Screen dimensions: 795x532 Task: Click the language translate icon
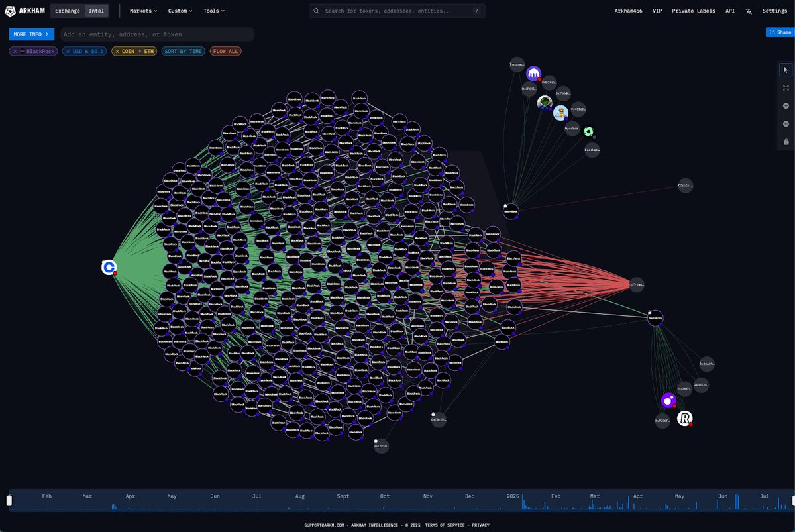point(749,11)
